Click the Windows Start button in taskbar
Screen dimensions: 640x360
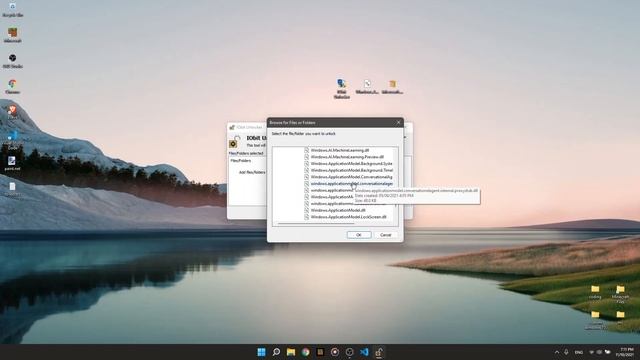pos(262,352)
